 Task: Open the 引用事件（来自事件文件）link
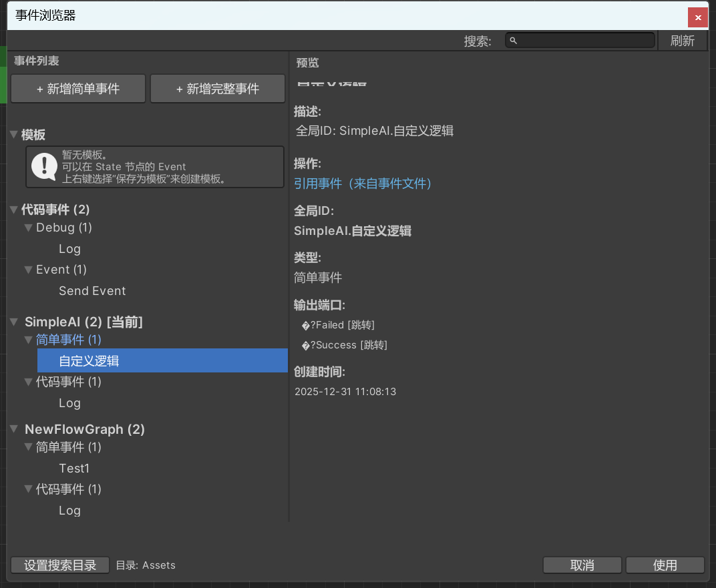coord(363,184)
